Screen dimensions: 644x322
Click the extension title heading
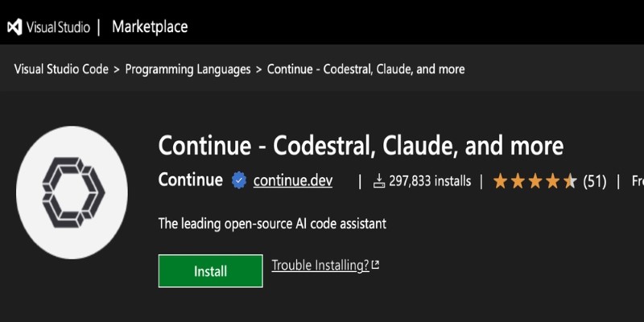click(361, 147)
